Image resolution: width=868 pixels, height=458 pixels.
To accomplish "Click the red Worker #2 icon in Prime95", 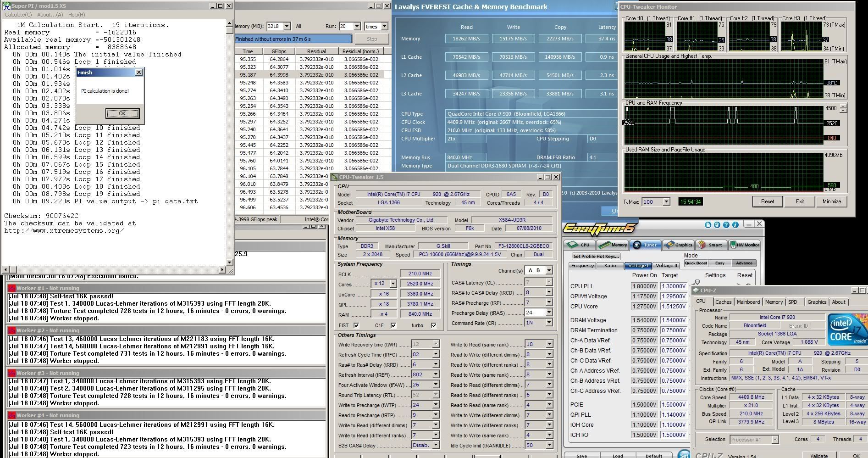I will [12, 330].
